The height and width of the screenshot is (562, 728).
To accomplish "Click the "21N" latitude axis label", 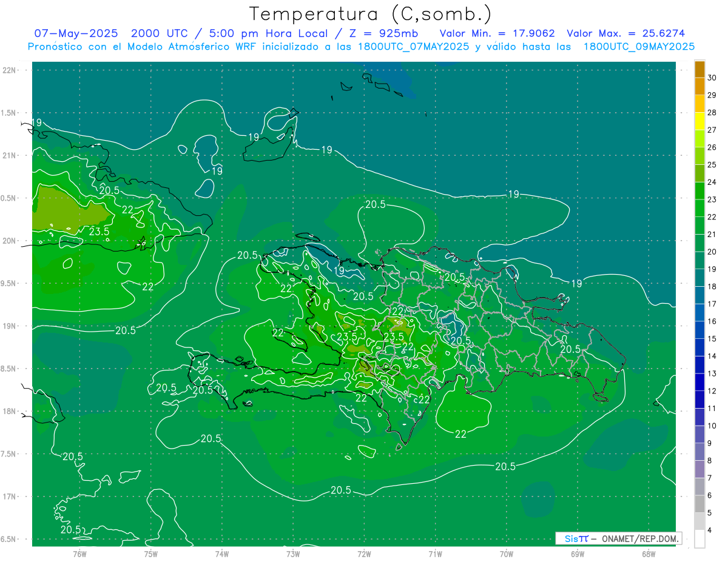I will click(x=10, y=155).
